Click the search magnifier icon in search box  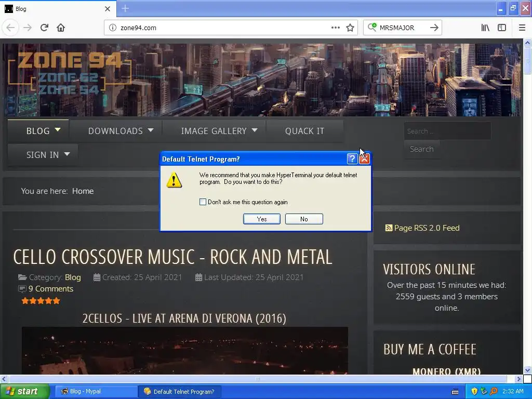tap(372, 27)
